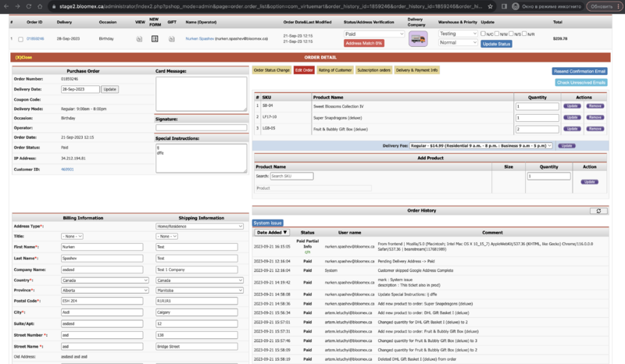Remove Super Snapdragons (deluxe) from order
This screenshot has height=364, width=625.
pyautogui.click(x=595, y=118)
